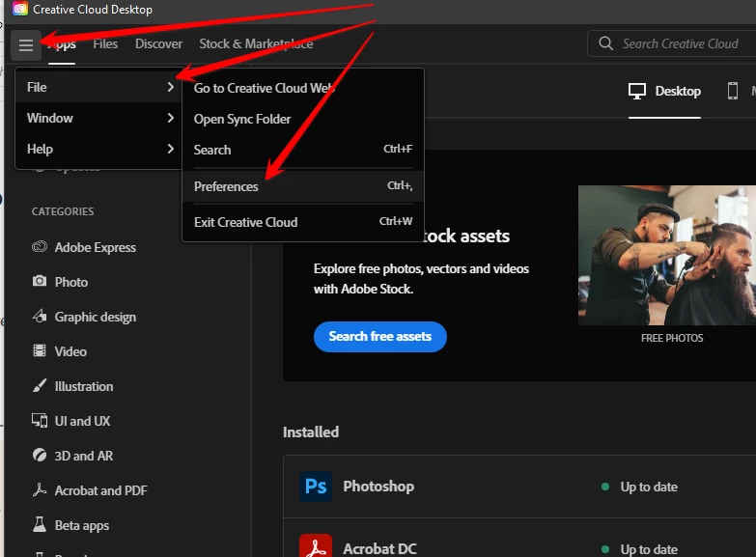Open the barber free photo thumbnail

(x=667, y=255)
